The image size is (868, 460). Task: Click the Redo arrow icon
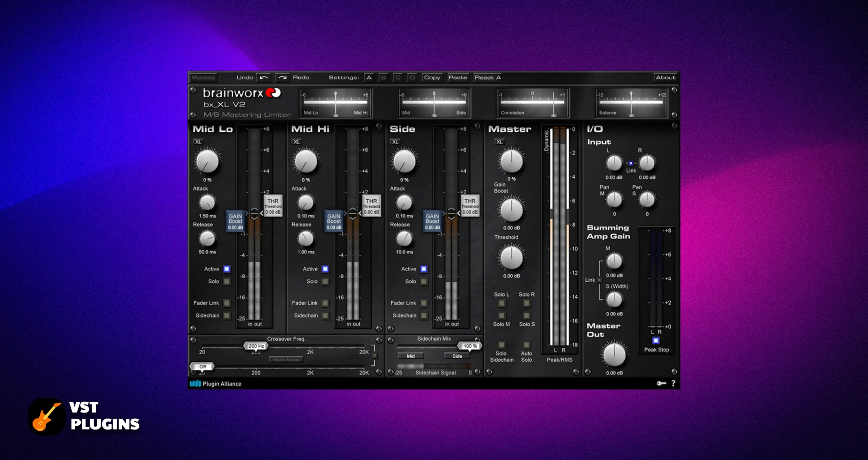[282, 78]
